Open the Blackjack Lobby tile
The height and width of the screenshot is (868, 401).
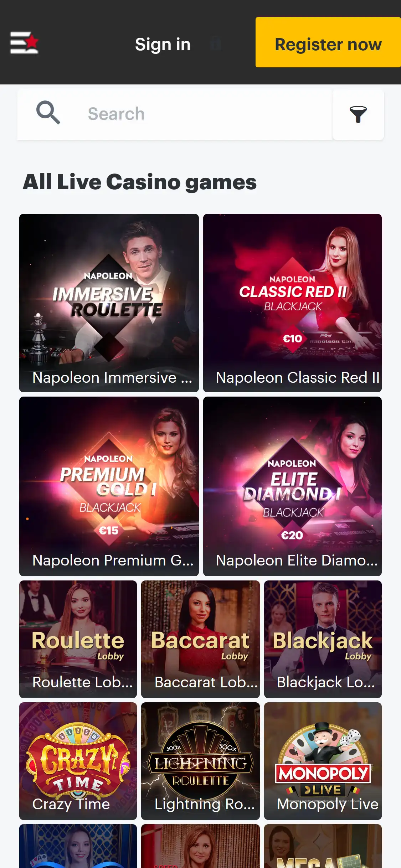click(x=323, y=639)
